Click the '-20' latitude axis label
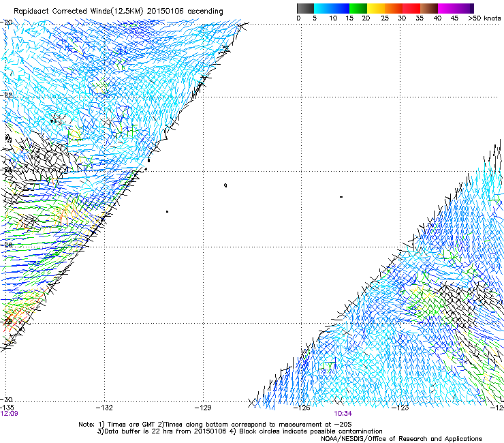Image resolution: width=504 pixels, height=443 pixels. (x=7, y=22)
